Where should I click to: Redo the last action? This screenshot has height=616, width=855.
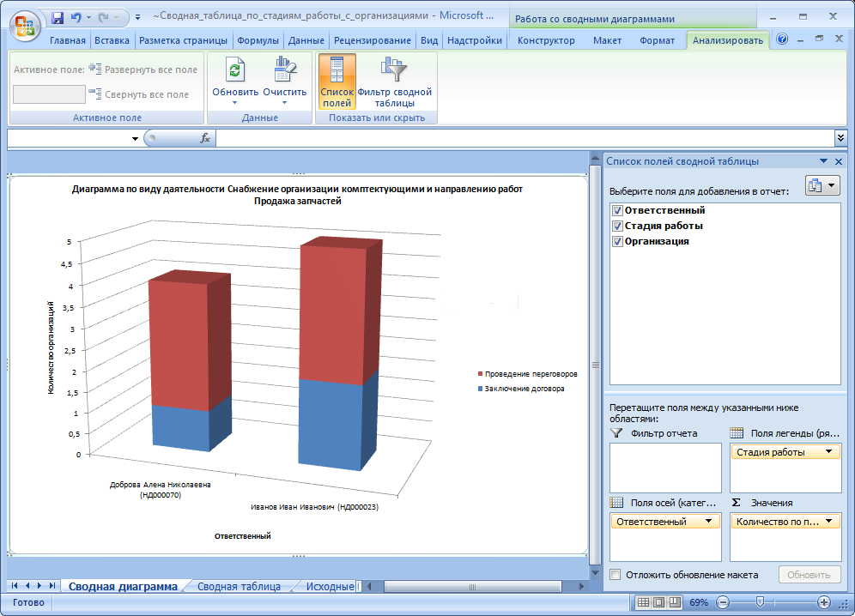103,18
